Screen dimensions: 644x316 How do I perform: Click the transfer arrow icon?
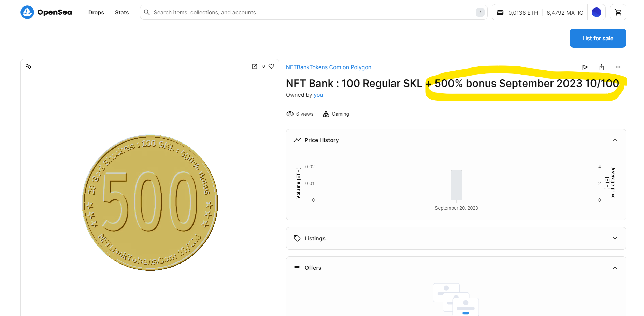[585, 67]
